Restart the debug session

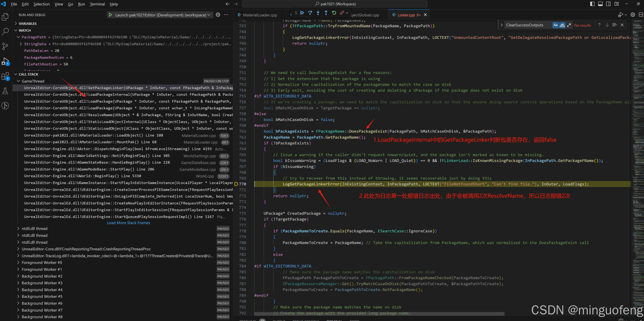point(334,13)
